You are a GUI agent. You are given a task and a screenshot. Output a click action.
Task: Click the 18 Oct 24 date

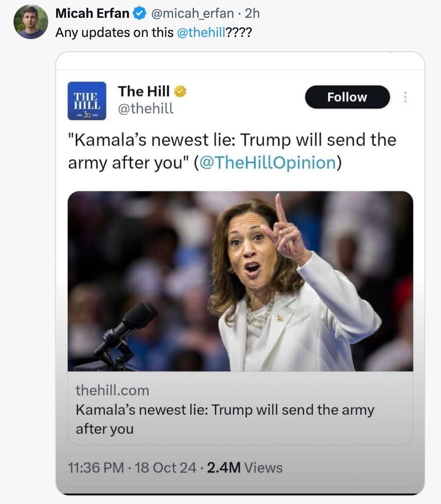coord(166,468)
